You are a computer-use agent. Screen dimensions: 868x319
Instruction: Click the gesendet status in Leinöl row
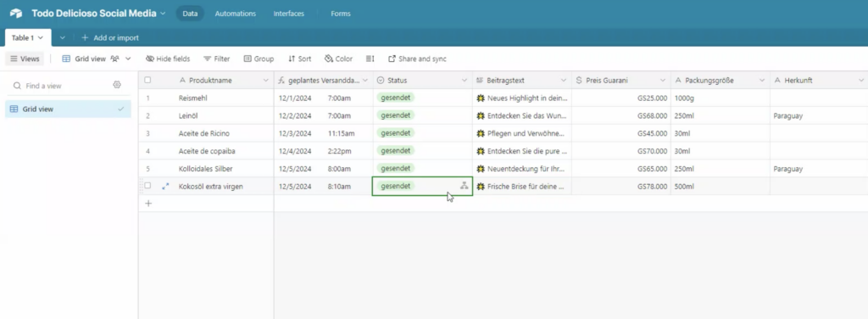[x=396, y=115]
